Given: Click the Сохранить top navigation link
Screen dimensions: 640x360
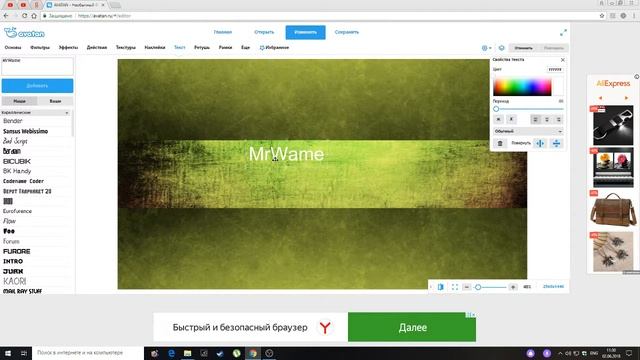Looking at the screenshot, I should click(347, 32).
